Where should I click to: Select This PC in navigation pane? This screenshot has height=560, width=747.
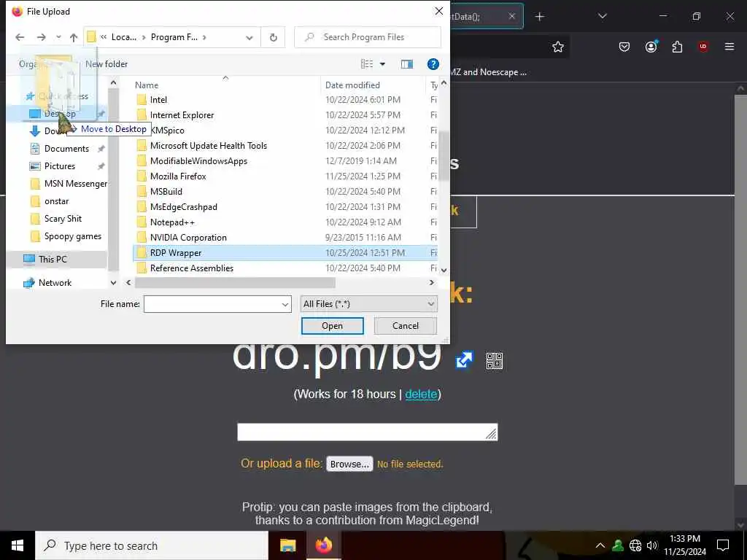click(x=53, y=259)
